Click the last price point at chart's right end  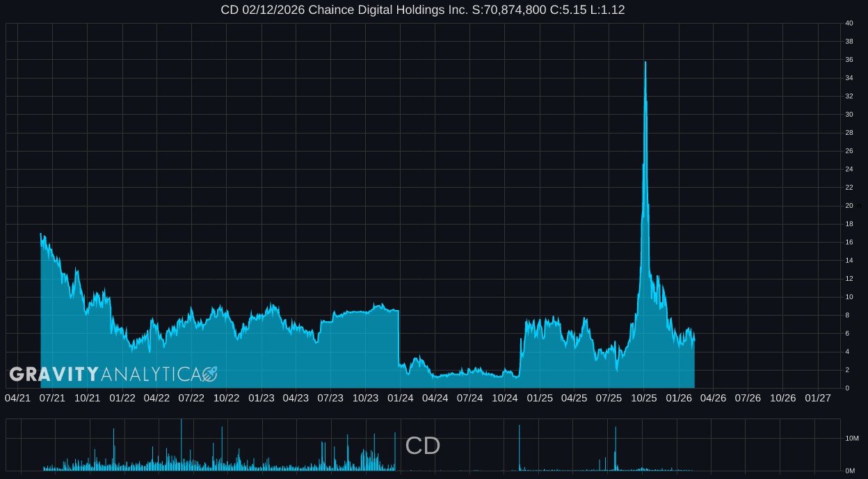(x=694, y=340)
